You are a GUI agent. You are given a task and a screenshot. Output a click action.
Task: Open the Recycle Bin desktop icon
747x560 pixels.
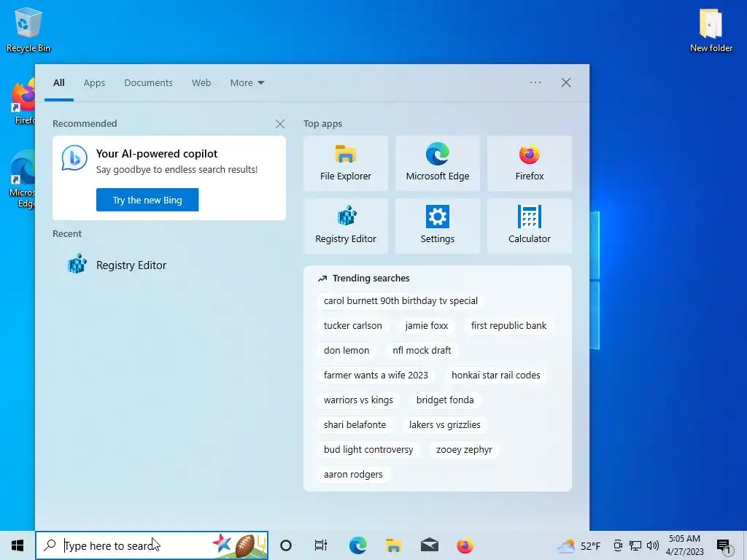[x=28, y=29]
